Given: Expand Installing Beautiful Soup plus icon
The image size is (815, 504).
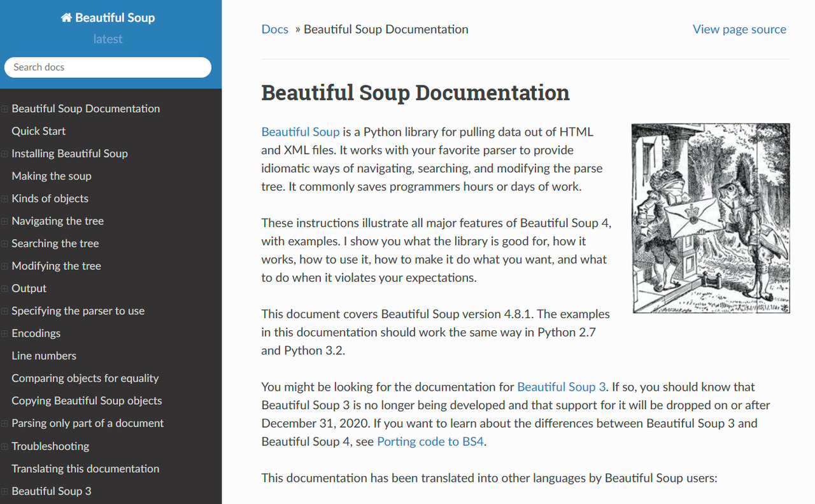Looking at the screenshot, I should point(4,154).
